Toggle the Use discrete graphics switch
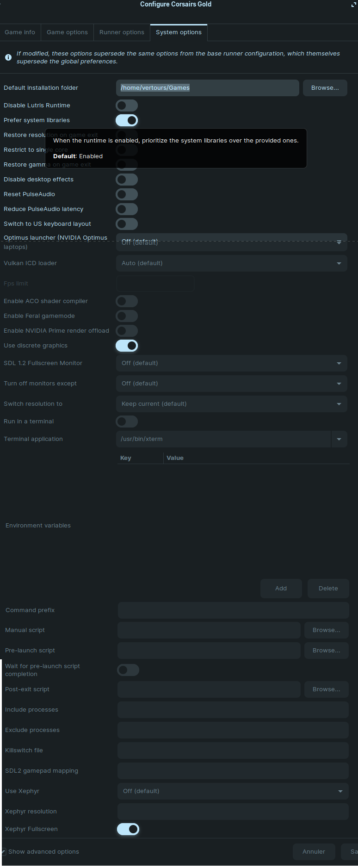 [127, 346]
